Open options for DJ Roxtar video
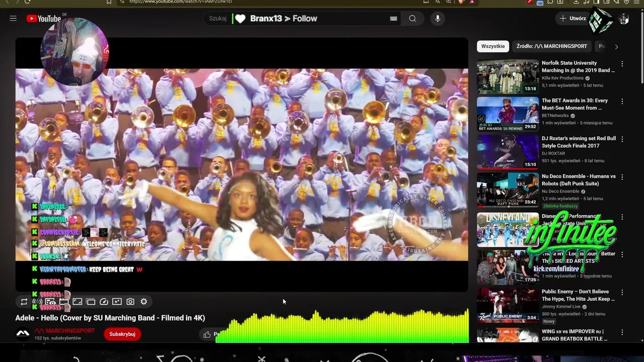644x362 pixels. (622, 139)
